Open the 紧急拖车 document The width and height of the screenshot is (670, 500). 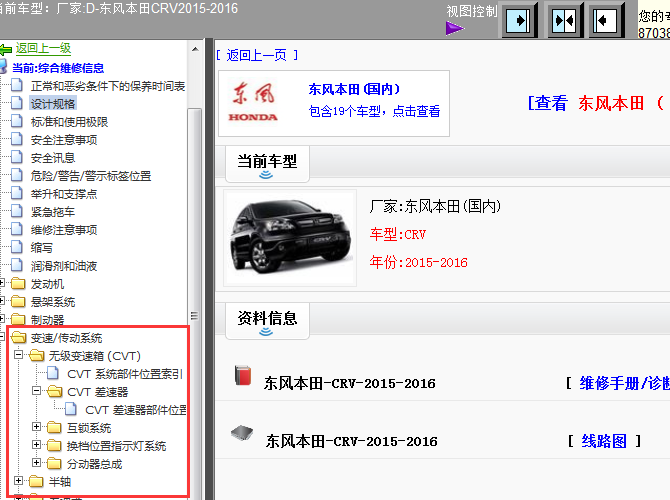click(53, 212)
